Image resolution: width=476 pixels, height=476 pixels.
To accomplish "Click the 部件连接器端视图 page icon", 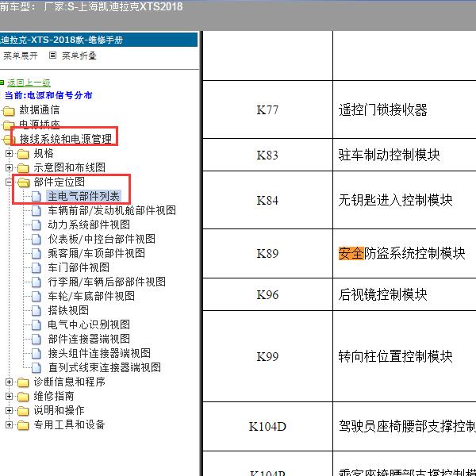I will (x=36, y=339).
